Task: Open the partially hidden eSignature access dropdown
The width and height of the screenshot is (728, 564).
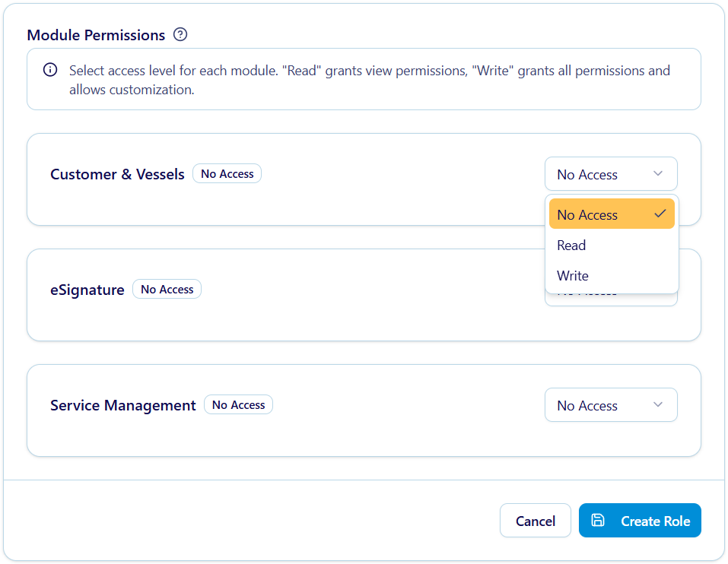Action: 610,299
